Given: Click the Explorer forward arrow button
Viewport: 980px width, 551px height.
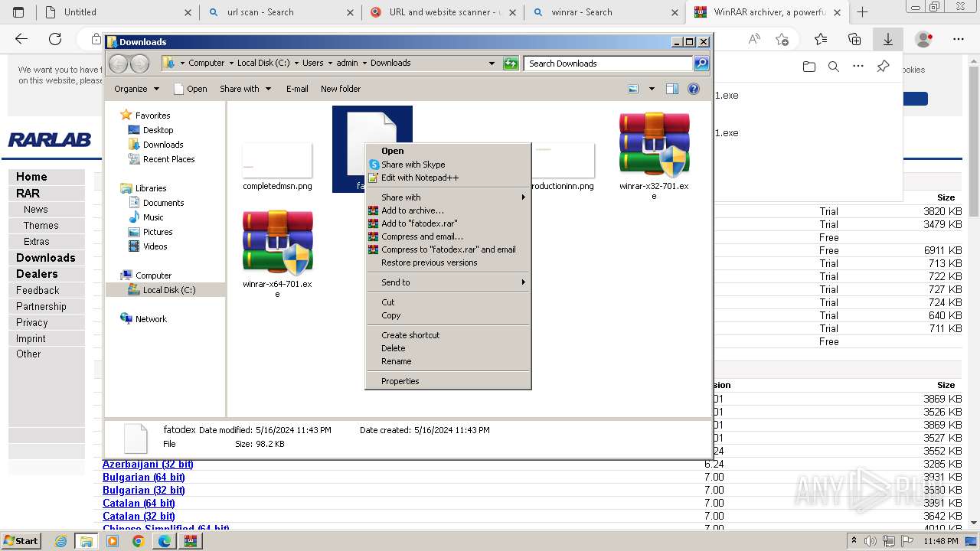Looking at the screenshot, I should point(139,64).
